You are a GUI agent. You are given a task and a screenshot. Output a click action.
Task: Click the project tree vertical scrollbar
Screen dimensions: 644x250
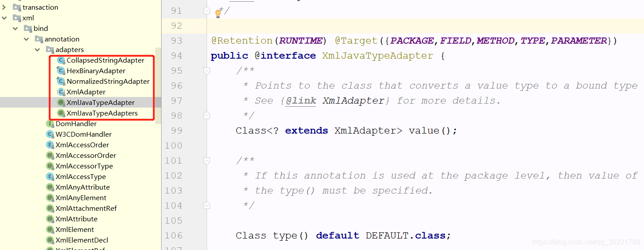[158, 86]
